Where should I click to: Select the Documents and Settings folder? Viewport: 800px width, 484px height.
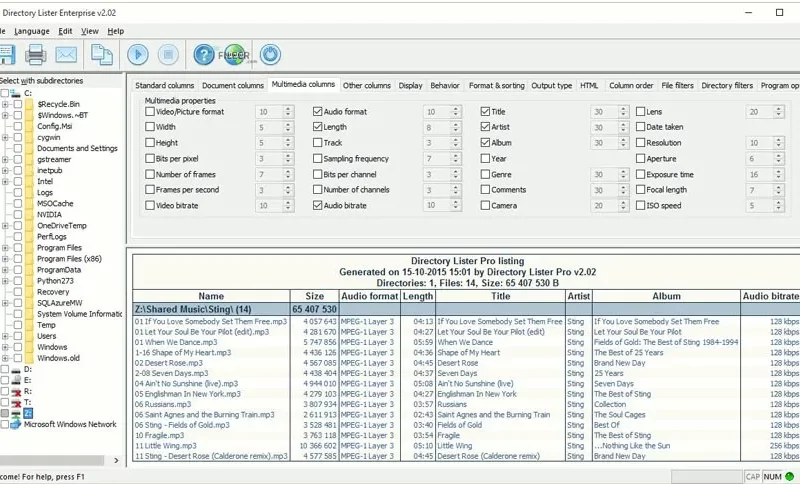[x=77, y=148]
